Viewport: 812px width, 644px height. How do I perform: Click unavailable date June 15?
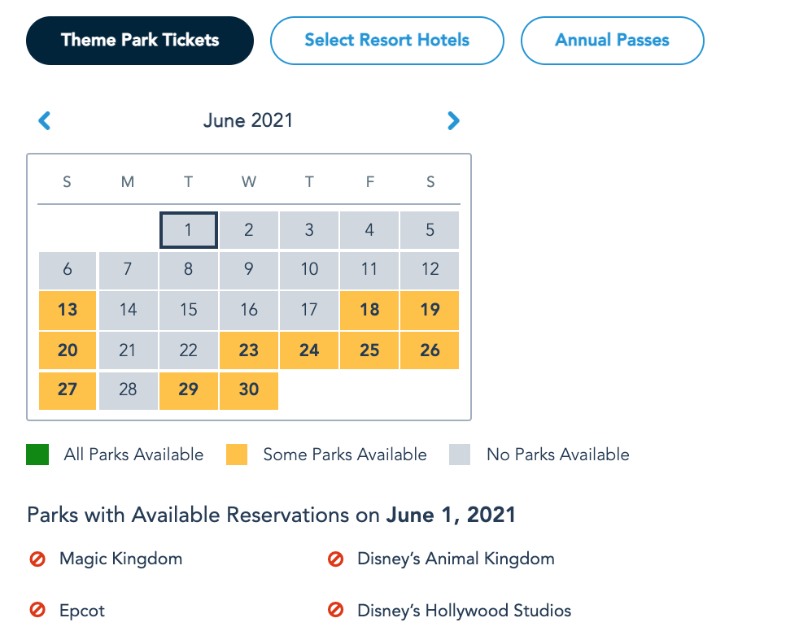point(188,310)
